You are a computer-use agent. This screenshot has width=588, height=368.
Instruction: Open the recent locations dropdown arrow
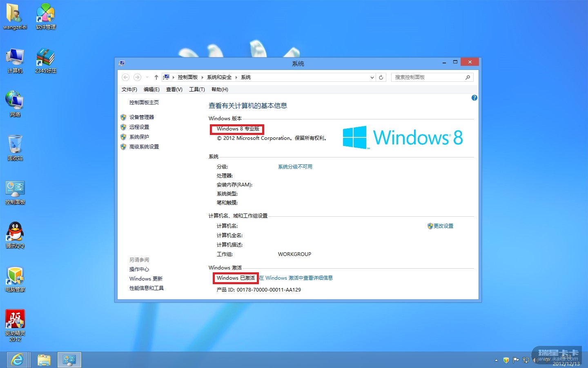pos(147,77)
